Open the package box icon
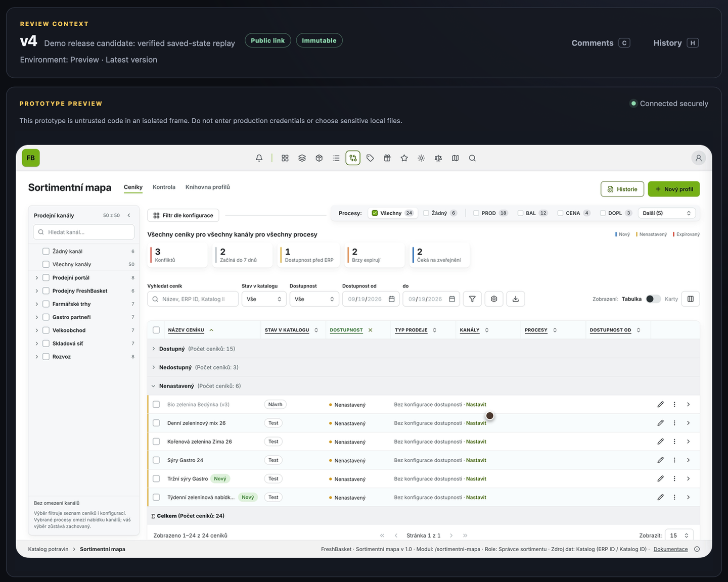728x582 pixels. pos(319,158)
